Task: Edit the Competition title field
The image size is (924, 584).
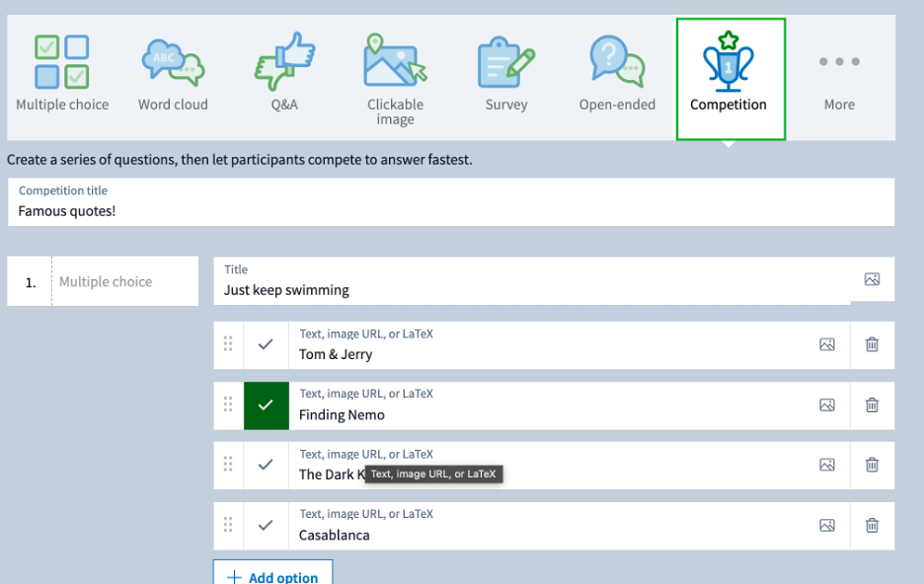Action: point(450,211)
